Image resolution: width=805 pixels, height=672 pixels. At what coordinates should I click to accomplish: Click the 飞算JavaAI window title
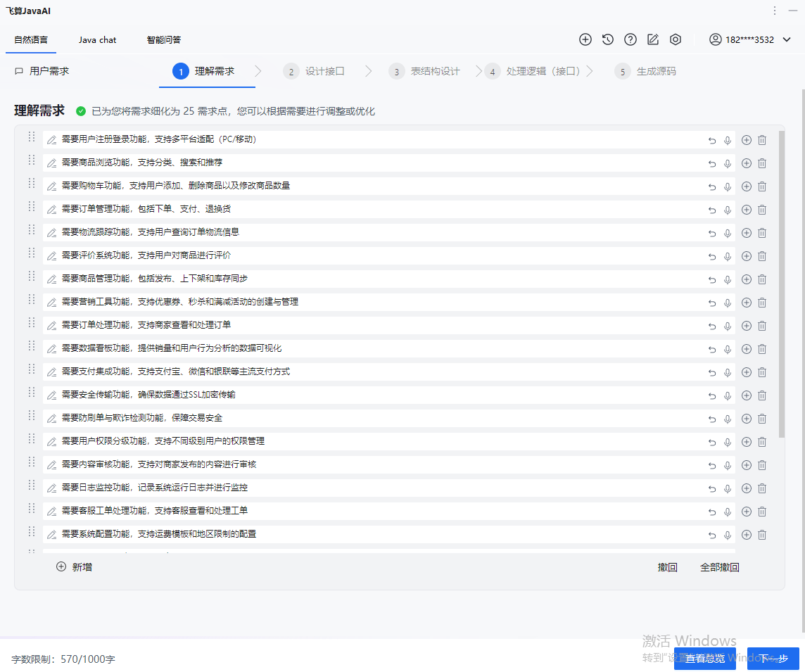pyautogui.click(x=28, y=11)
